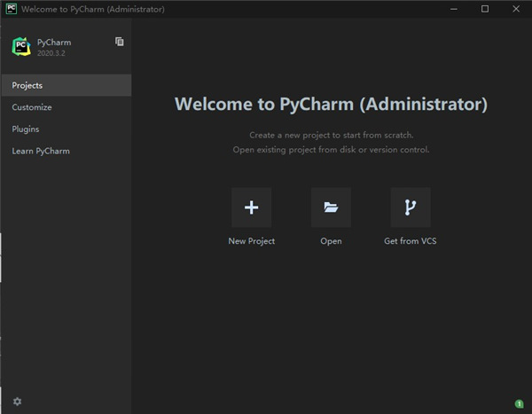Click the PyCharm logo in the sidebar
This screenshot has height=414, width=532.
click(x=20, y=46)
